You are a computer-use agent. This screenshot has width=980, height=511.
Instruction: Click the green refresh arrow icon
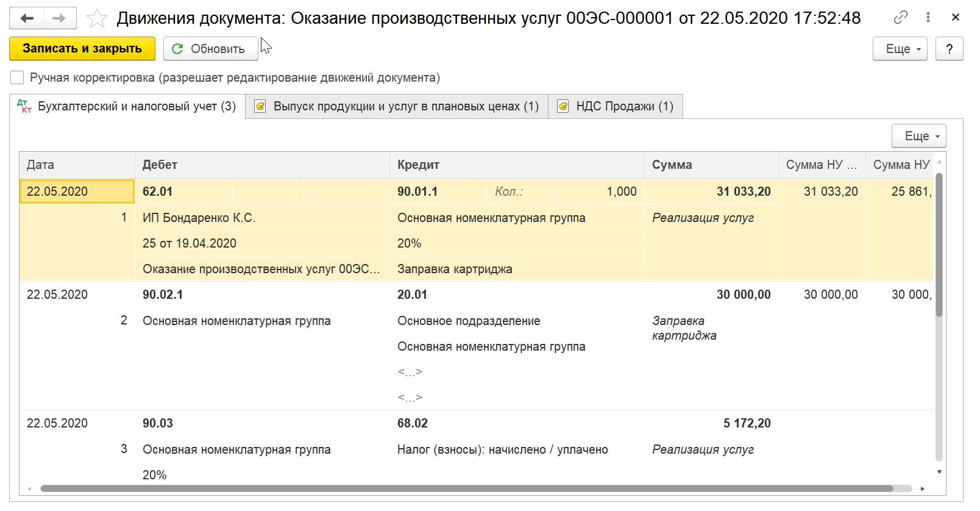pos(177,49)
